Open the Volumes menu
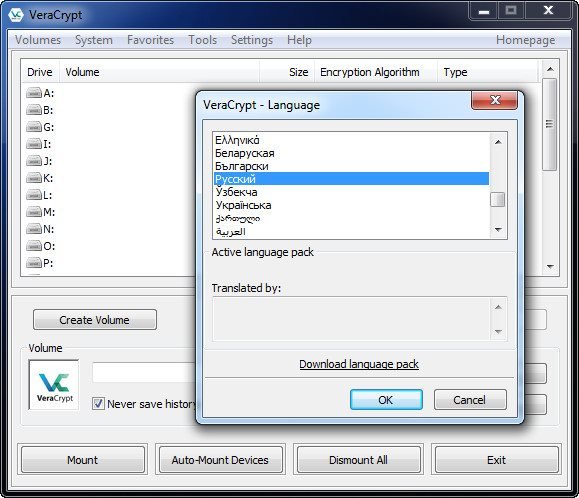The height and width of the screenshot is (498, 579). 38,40
